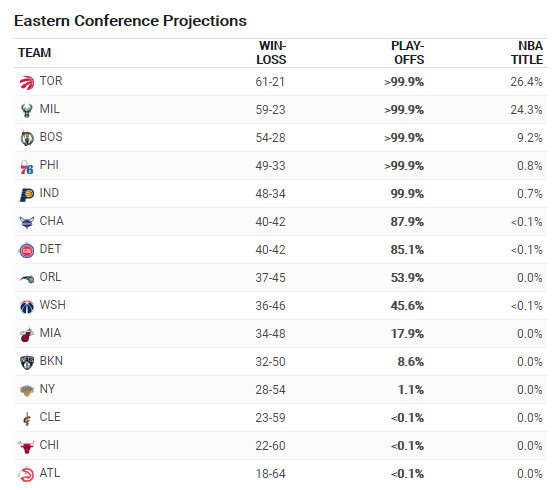Open the TOR team name link
Image resolution: width=555 pixels, height=490 pixels.
[x=51, y=81]
